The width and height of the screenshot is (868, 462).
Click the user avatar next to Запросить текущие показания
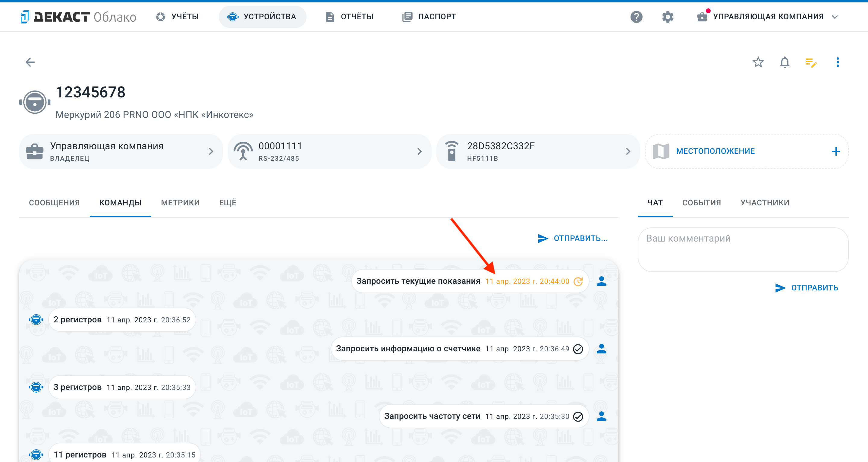coord(602,281)
